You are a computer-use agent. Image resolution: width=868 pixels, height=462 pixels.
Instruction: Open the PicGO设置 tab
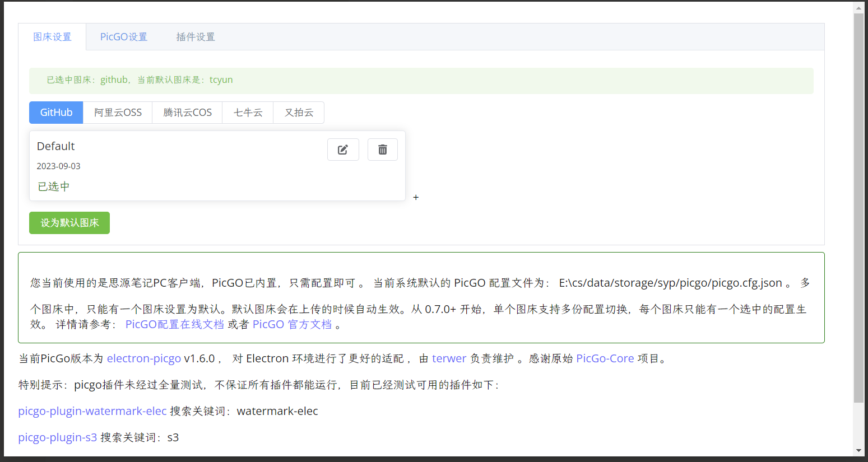[124, 37]
